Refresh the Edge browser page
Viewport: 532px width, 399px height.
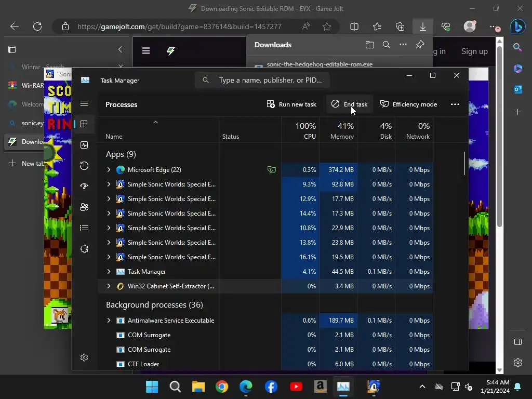(x=37, y=26)
